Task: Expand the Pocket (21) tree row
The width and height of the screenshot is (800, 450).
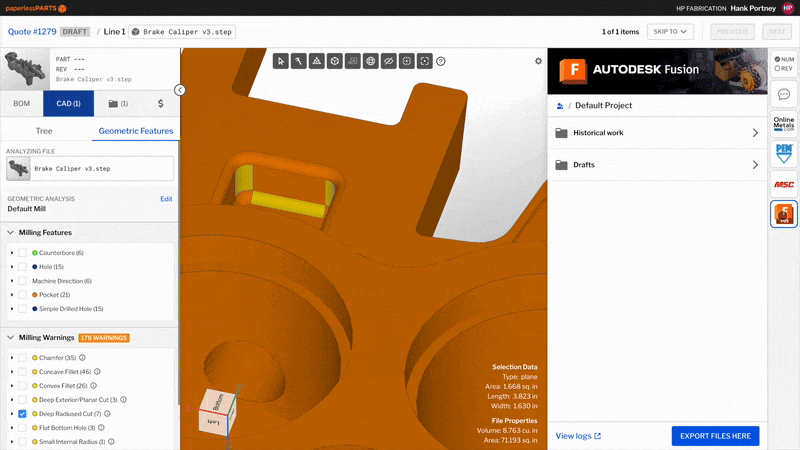Action: 12,294
